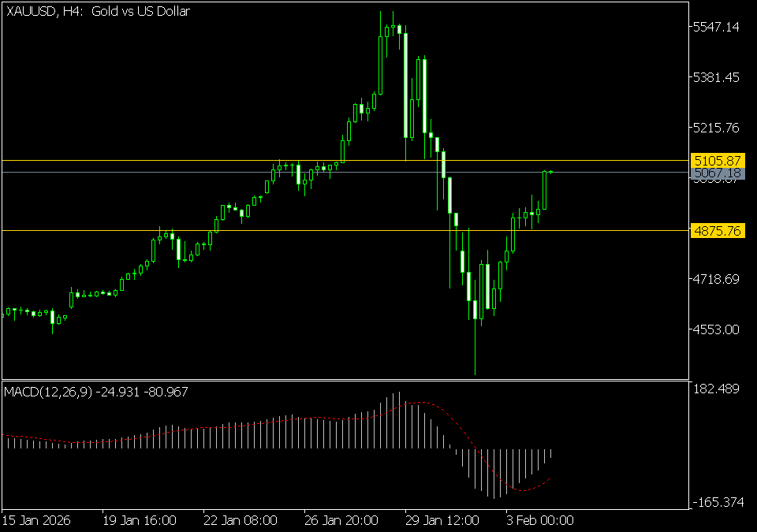Click the 5381.45 price scale value

click(715, 77)
